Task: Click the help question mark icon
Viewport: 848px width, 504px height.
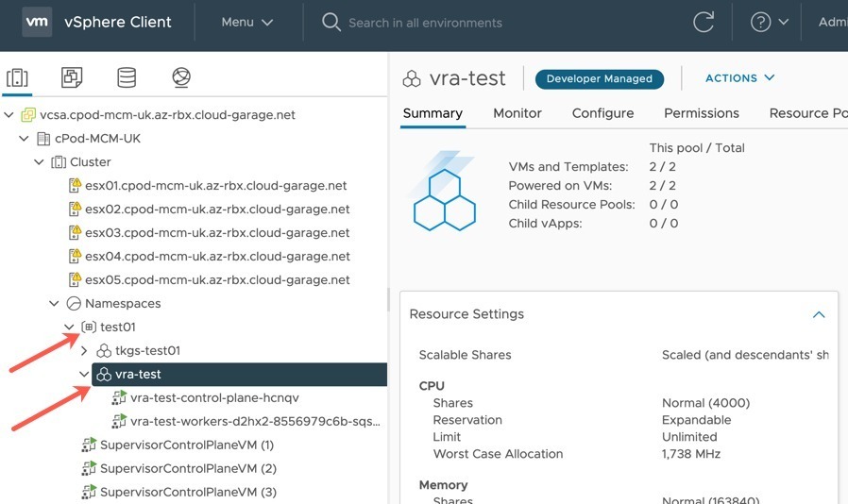Action: coord(760,22)
